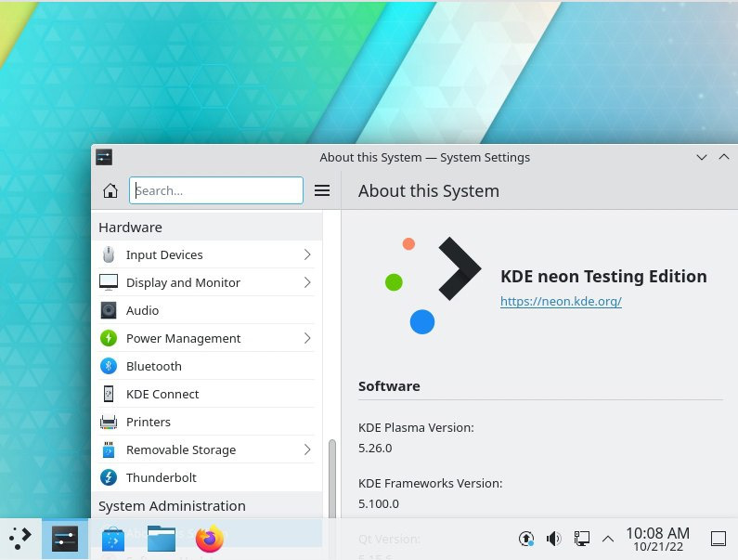
Task: Launch Firefox from the taskbar
Action: coord(210,539)
